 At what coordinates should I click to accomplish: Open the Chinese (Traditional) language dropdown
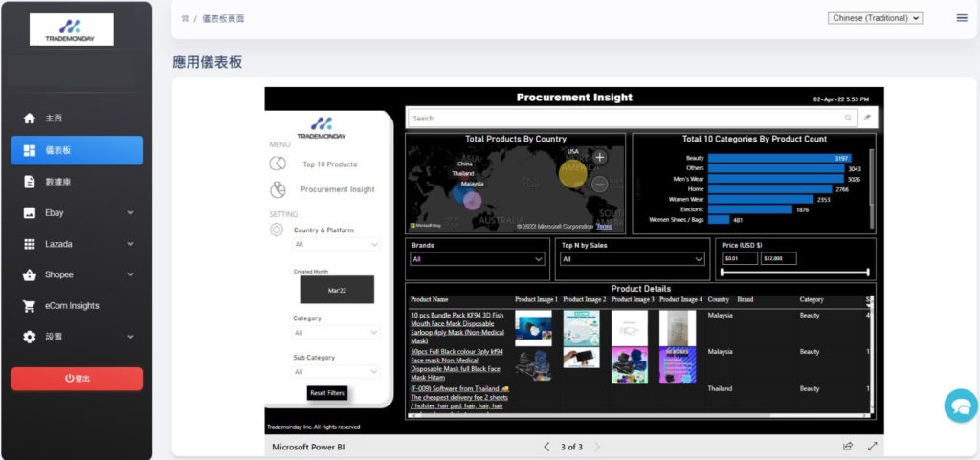pyautogui.click(x=875, y=18)
